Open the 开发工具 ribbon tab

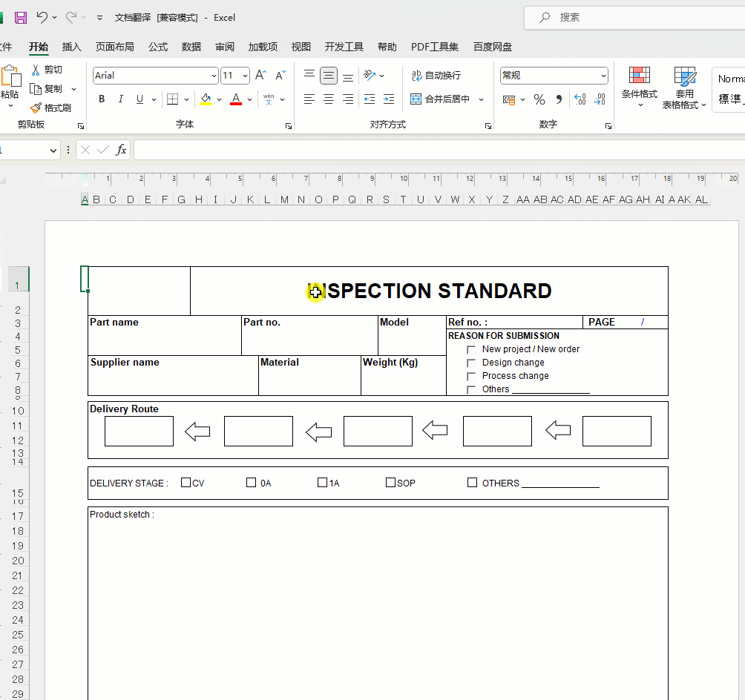click(x=344, y=46)
